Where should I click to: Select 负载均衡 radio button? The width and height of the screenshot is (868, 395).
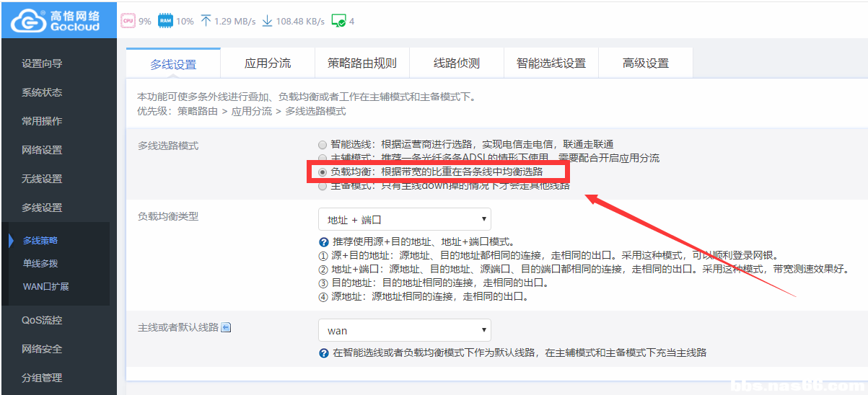pos(323,172)
